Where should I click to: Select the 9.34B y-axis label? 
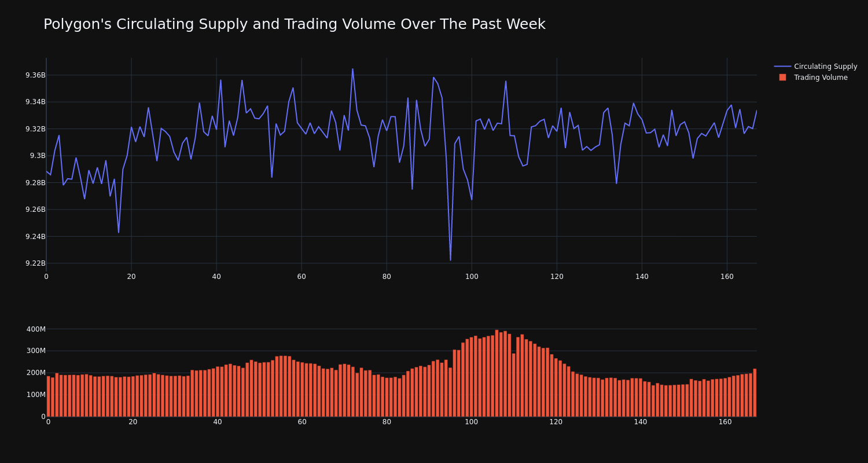[35, 102]
